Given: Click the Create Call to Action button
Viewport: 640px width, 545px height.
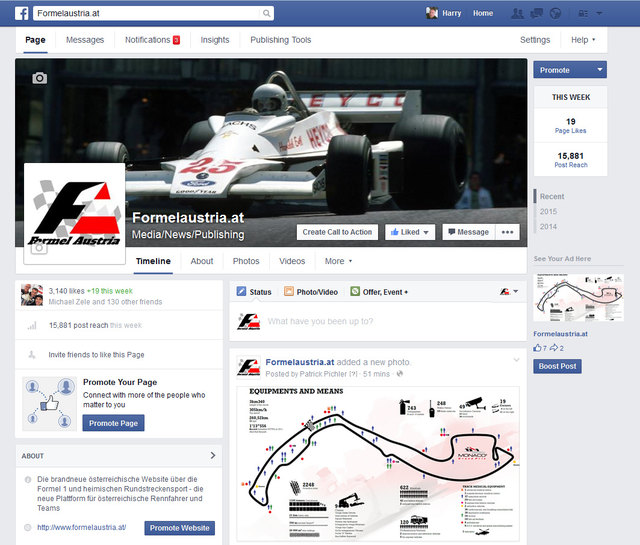Looking at the screenshot, I should (x=337, y=232).
